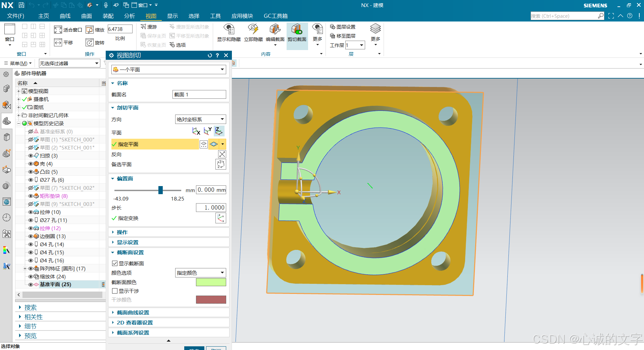Screen dimensions: 644x350
Task: Click the 步长 step value field
Action: click(211, 208)
